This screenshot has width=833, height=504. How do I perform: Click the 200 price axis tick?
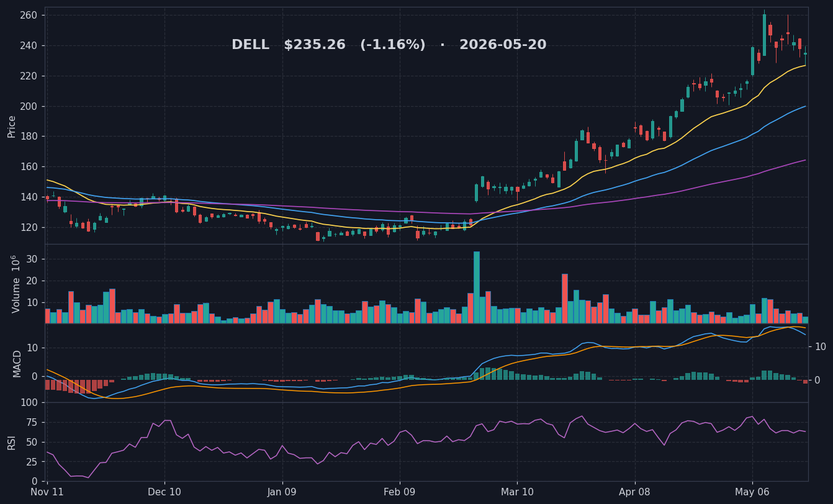tap(28, 106)
